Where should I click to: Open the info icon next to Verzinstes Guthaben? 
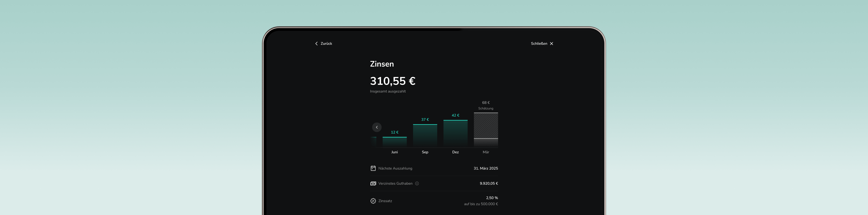pos(417,184)
